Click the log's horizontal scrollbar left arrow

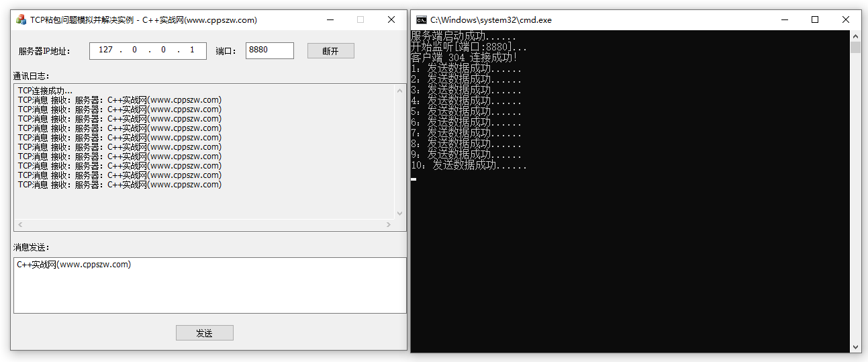pos(20,224)
